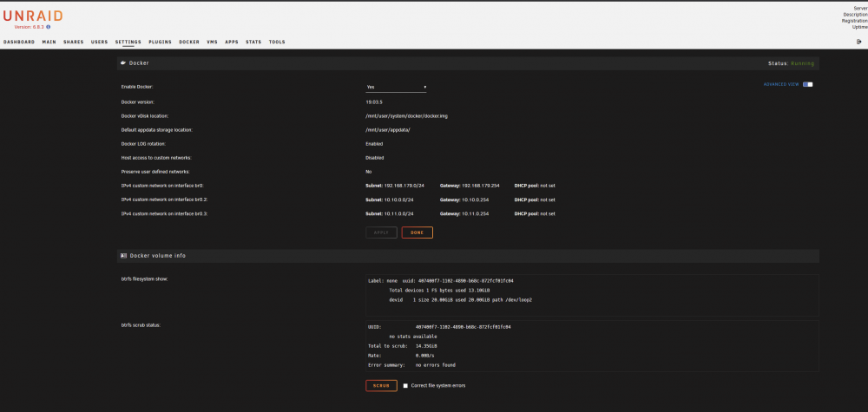The width and height of the screenshot is (868, 412).
Task: Click the version info icon beside 6.8.3
Action: 48,27
